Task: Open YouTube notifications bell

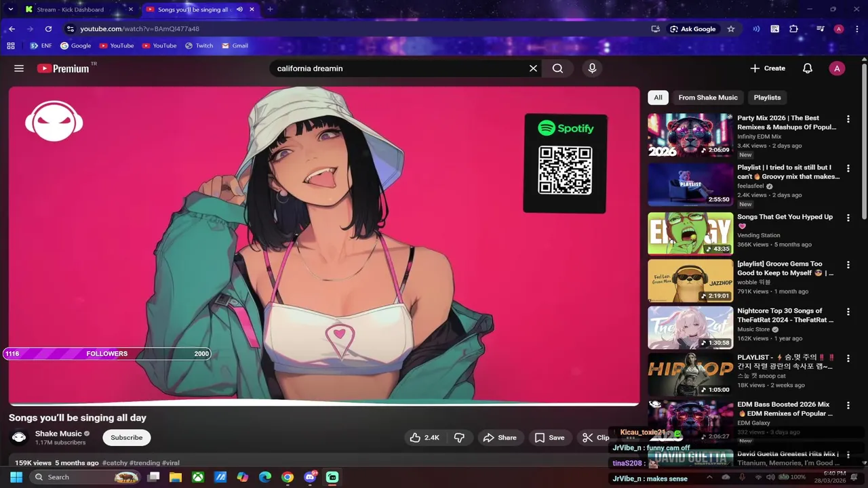Action: coord(808,68)
